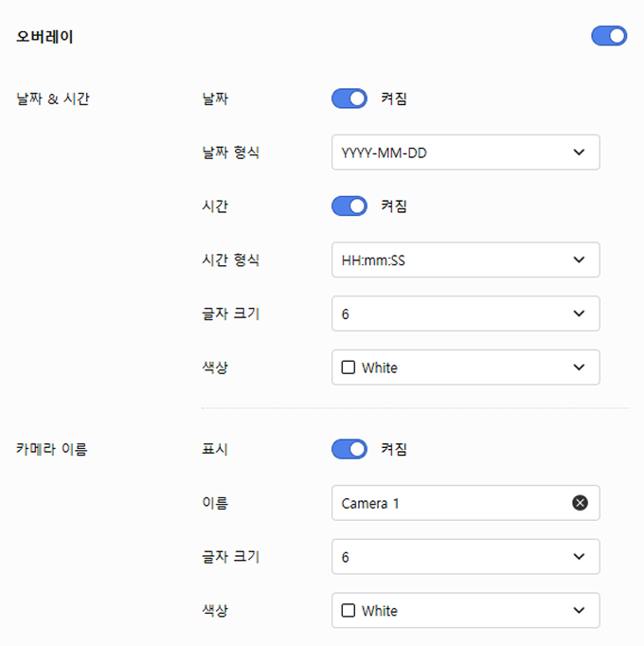Open the 날짜 & 시간 색상 dropdown
The width and height of the screenshot is (644, 646).
(x=464, y=368)
